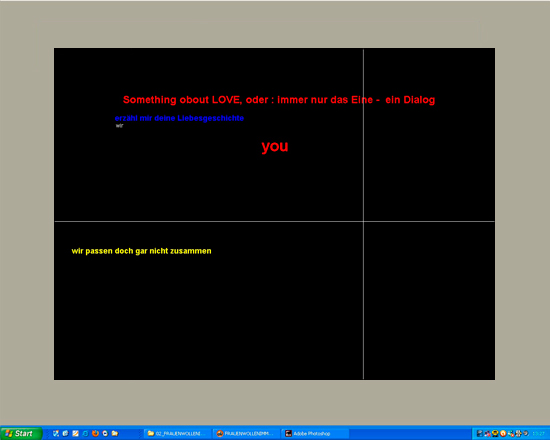Click the taskbar clock
Image resolution: width=550 pixels, height=440 pixels.
click(x=538, y=433)
